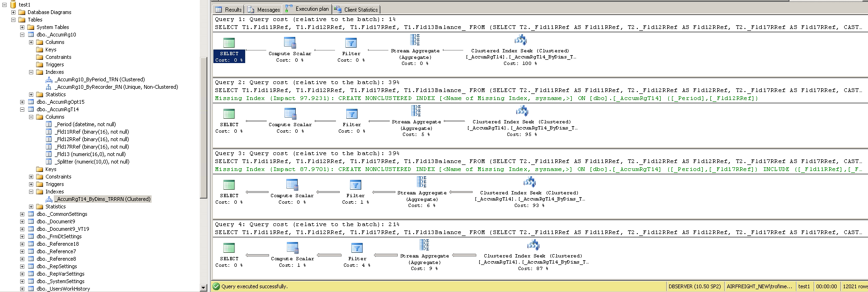Viewport: 868px width, 292px height.
Task: Click the 00:00:00 elapsed time status entry
Action: pos(826,286)
